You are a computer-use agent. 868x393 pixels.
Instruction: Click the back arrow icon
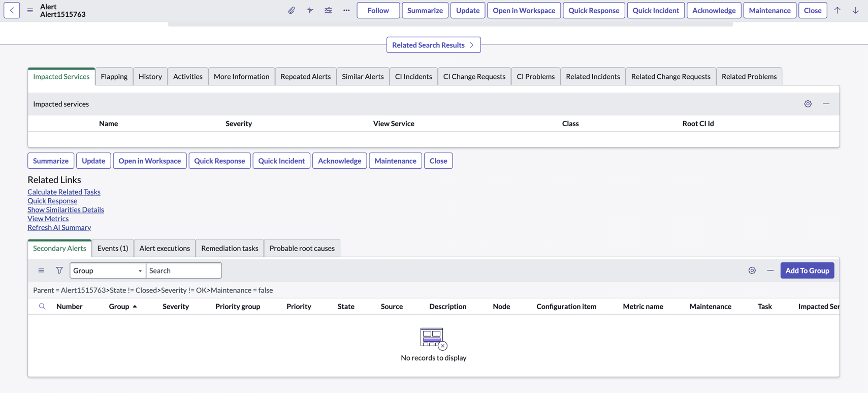pyautogui.click(x=12, y=10)
